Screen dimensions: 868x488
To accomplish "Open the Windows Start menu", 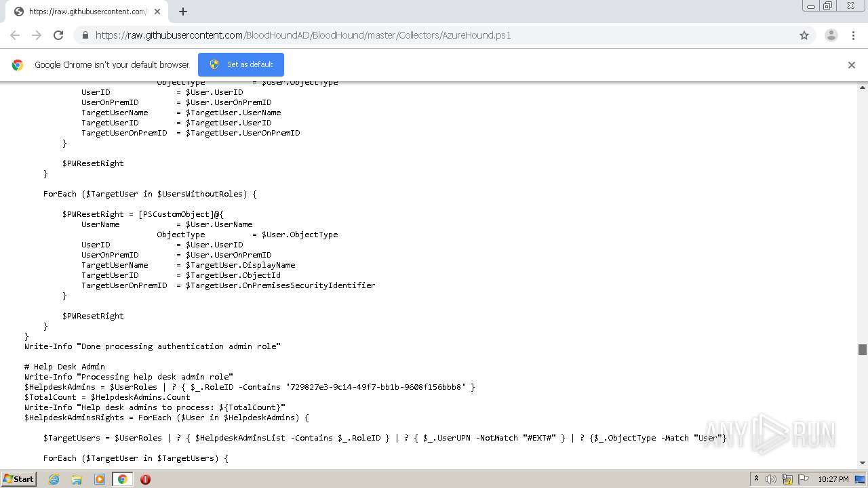I will [x=18, y=479].
